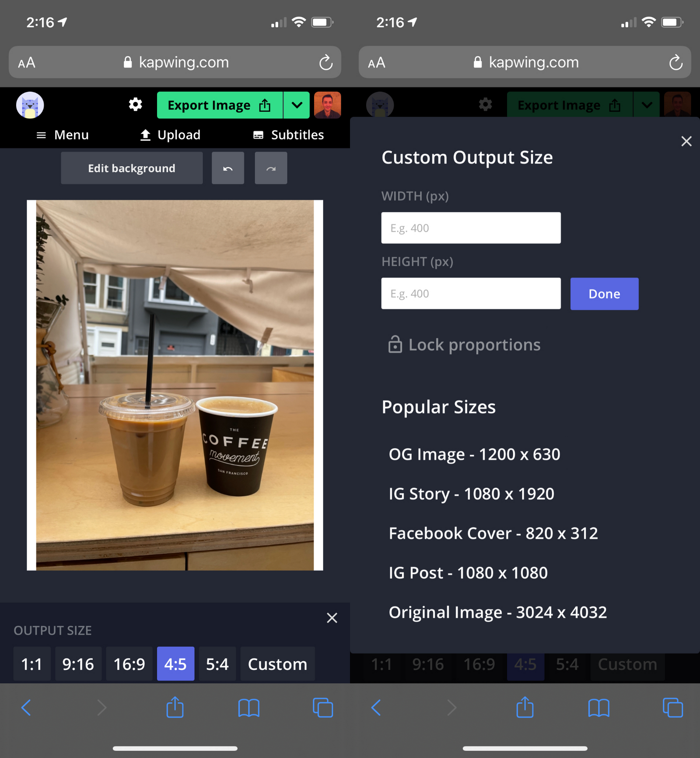Open the Subtitles panel
This screenshot has height=758, width=700.
[x=288, y=135]
